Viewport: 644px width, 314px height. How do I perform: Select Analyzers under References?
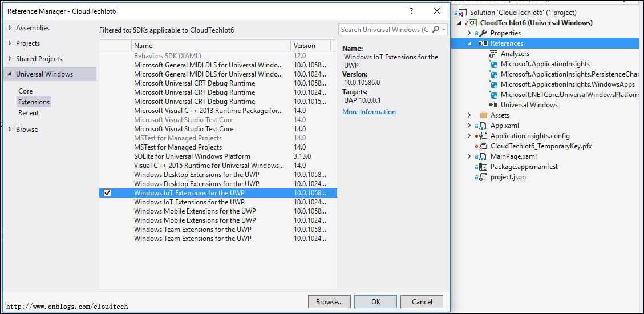coord(515,54)
